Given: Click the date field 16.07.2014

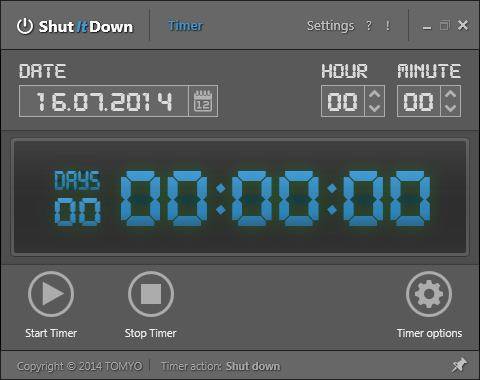Looking at the screenshot, I should [x=104, y=101].
